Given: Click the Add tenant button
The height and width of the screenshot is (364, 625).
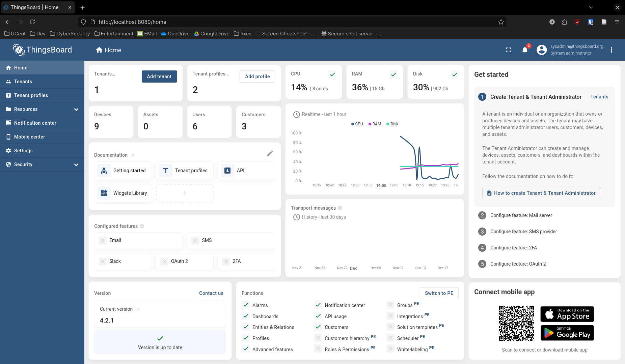Looking at the screenshot, I should pos(159,77).
